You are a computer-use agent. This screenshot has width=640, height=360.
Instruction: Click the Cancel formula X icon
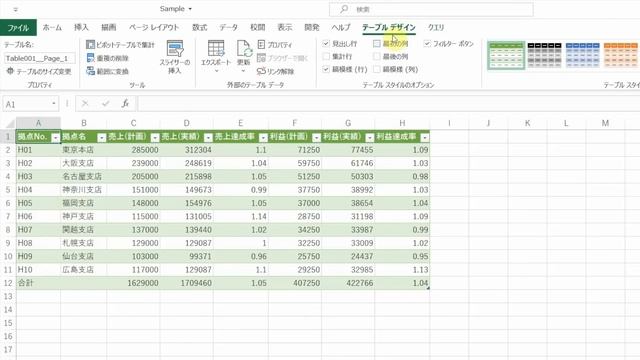click(x=85, y=104)
